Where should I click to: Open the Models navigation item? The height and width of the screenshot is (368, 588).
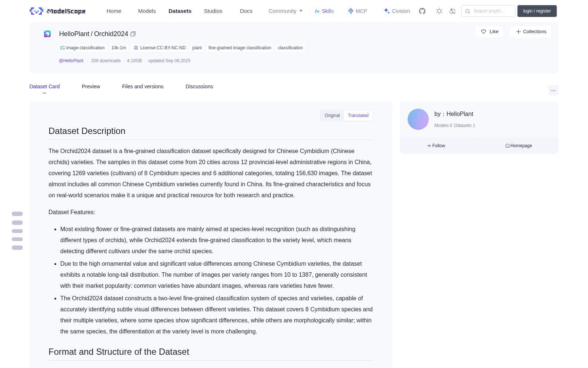point(147,11)
